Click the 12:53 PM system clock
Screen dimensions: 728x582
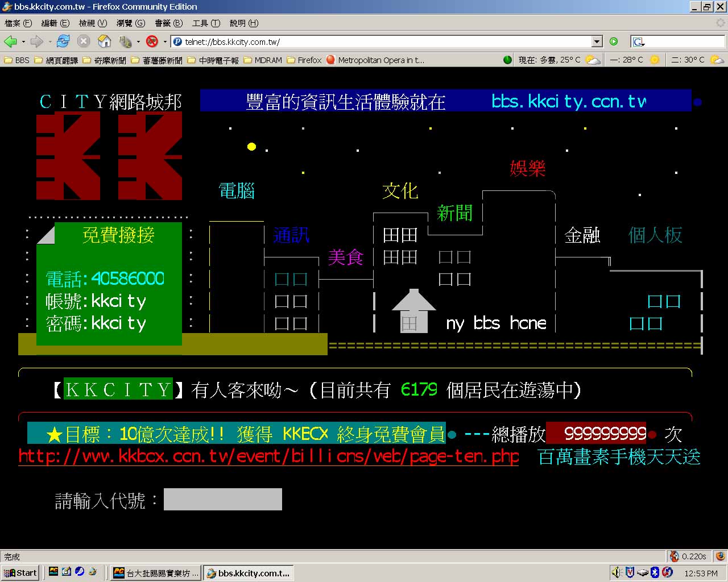click(x=701, y=573)
